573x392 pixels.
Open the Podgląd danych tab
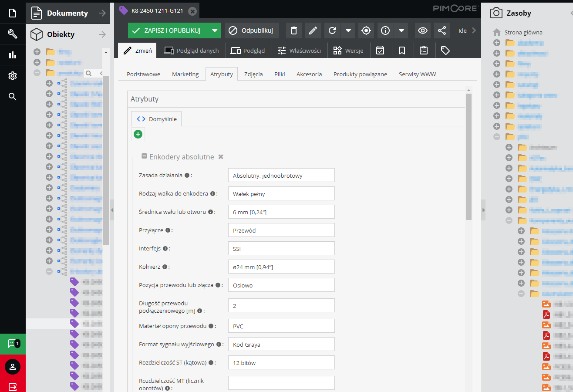coord(191,51)
